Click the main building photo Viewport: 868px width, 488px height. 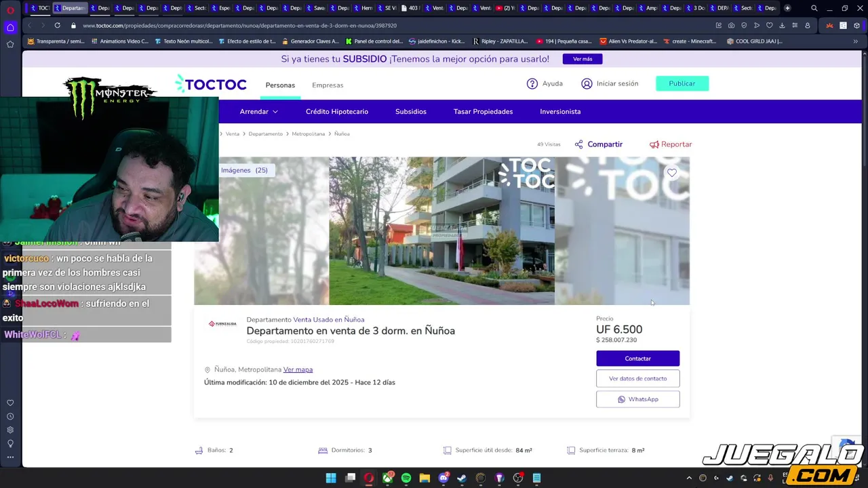tap(441, 231)
